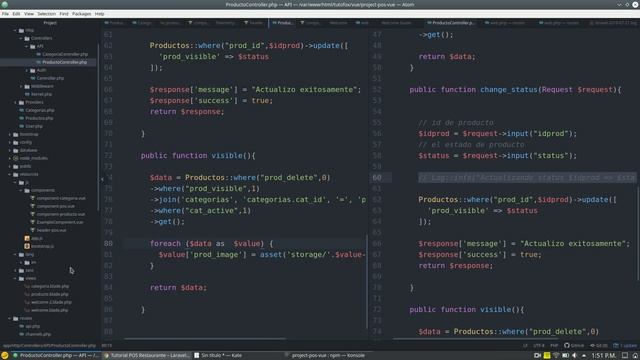640x360 pixels.
Task: Click line 80 in left editor gutter
Action: 108,244
